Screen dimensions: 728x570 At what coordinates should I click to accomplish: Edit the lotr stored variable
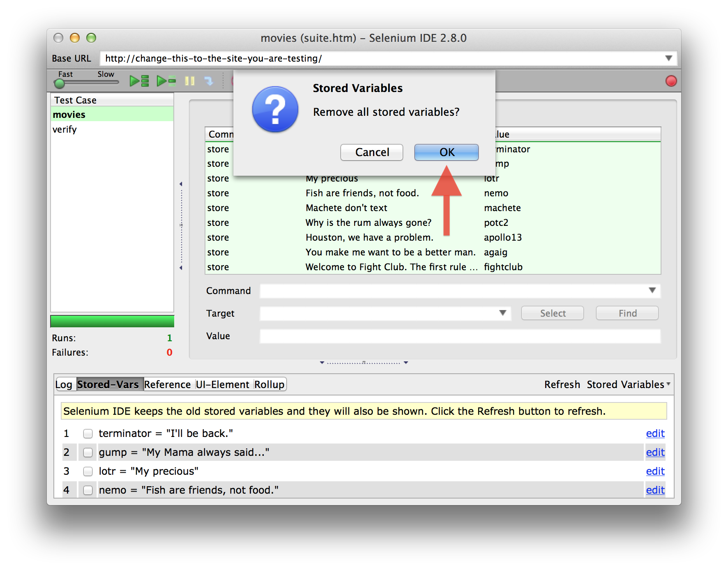tap(655, 471)
